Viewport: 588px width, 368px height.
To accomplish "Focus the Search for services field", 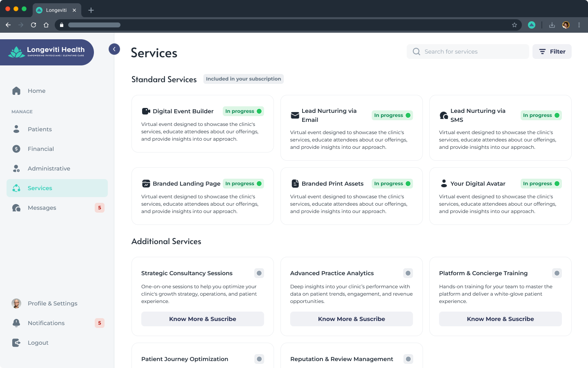I will (x=468, y=52).
